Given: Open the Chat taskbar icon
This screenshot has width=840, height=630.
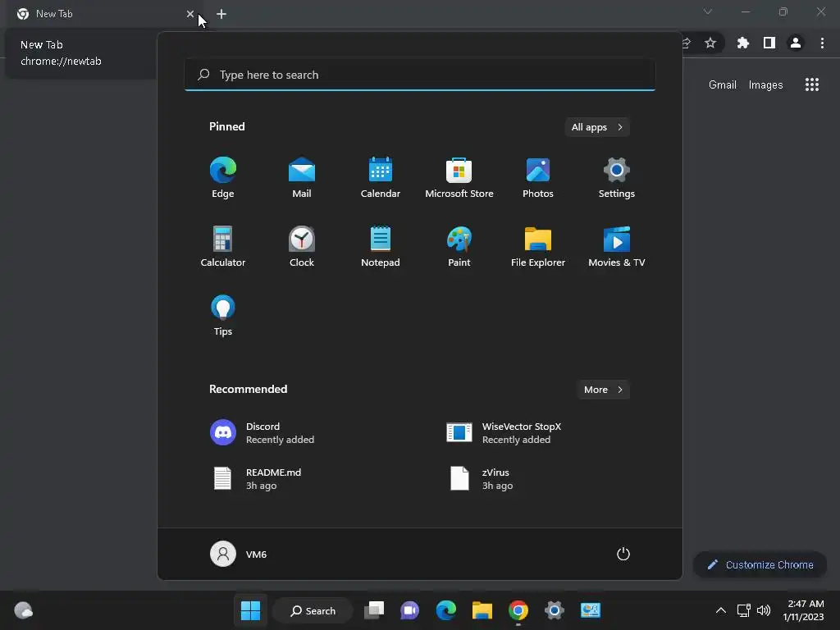Looking at the screenshot, I should (x=410, y=610).
